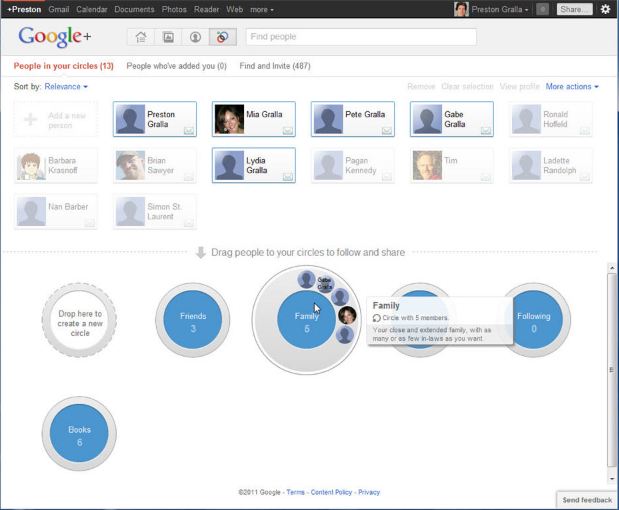619x510 pixels.
Task: Open the Sort by Relevance dropdown
Action: click(66, 87)
